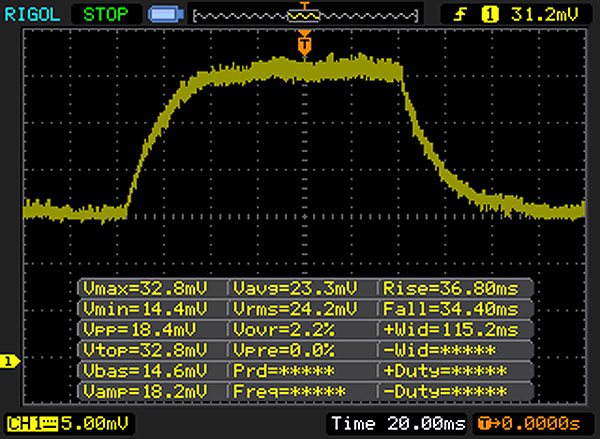Select the Freq measurement cell
Image resolution: width=600 pixels, height=439 pixels.
click(x=303, y=390)
